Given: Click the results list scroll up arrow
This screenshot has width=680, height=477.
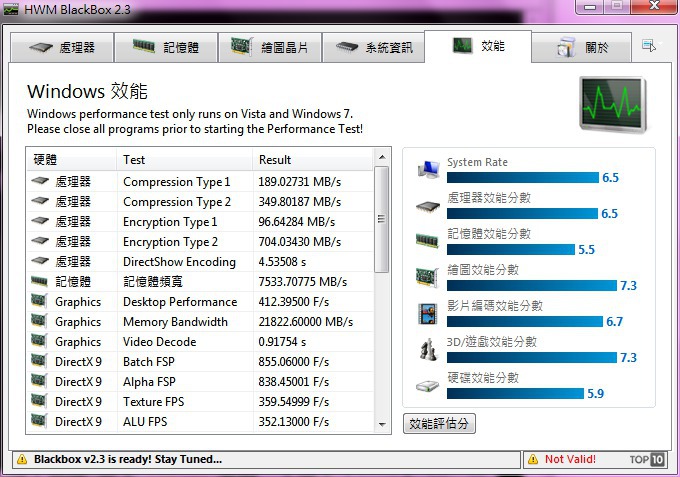Looking at the screenshot, I should coord(382,157).
